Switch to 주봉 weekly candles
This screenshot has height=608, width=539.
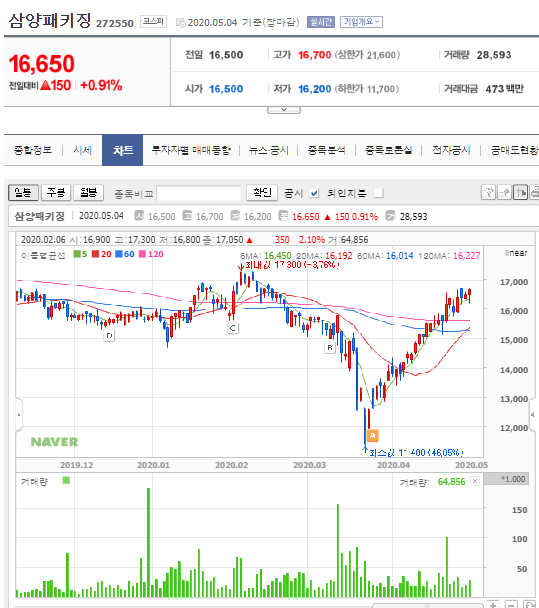(x=56, y=192)
